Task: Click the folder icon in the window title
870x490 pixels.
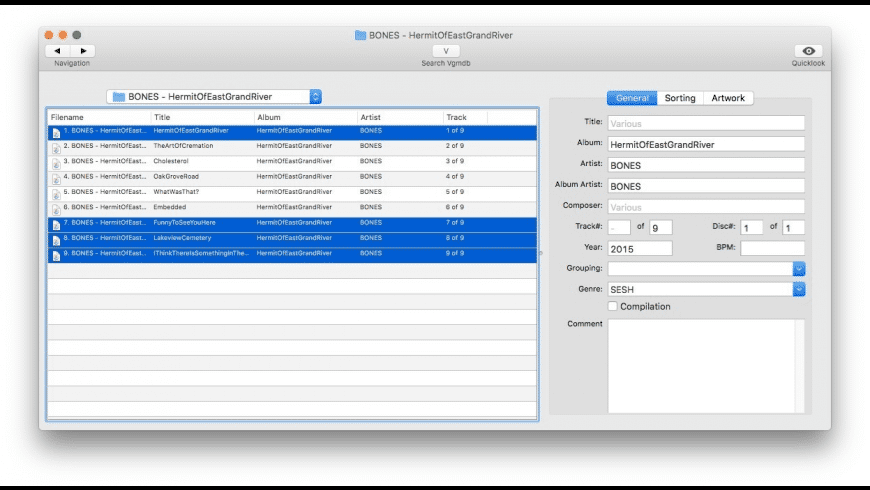Action: (x=360, y=35)
